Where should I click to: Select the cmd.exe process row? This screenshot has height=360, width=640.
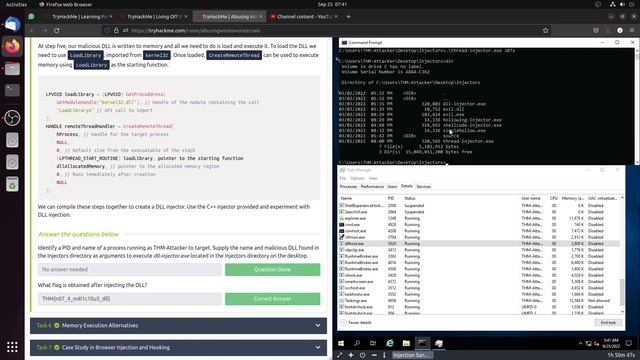(x=479, y=224)
